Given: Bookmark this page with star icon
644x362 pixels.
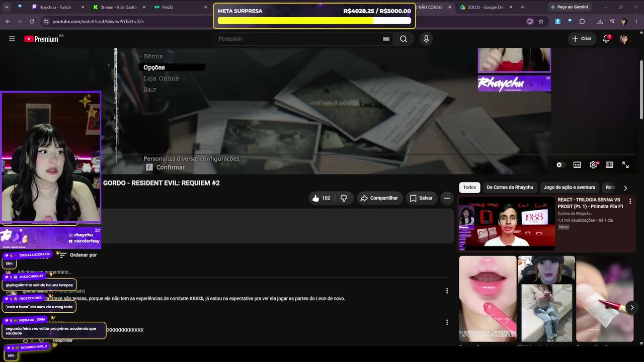Looking at the screenshot, I should coord(541,22).
